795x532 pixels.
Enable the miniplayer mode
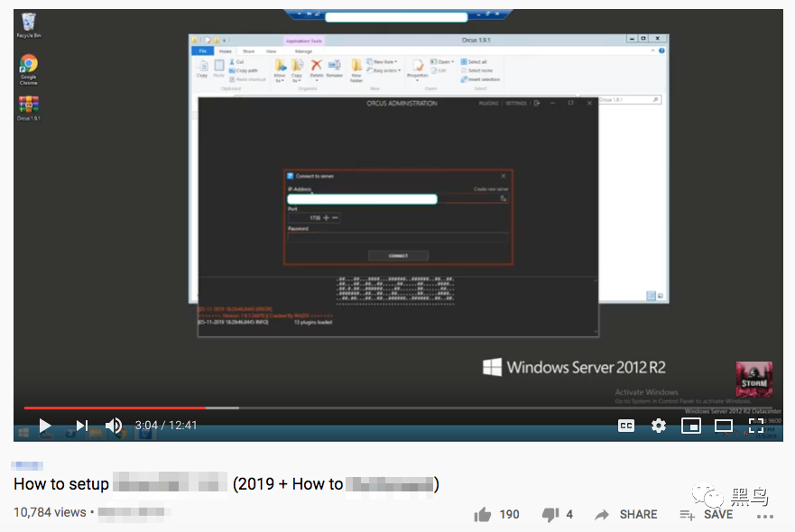[690, 426]
